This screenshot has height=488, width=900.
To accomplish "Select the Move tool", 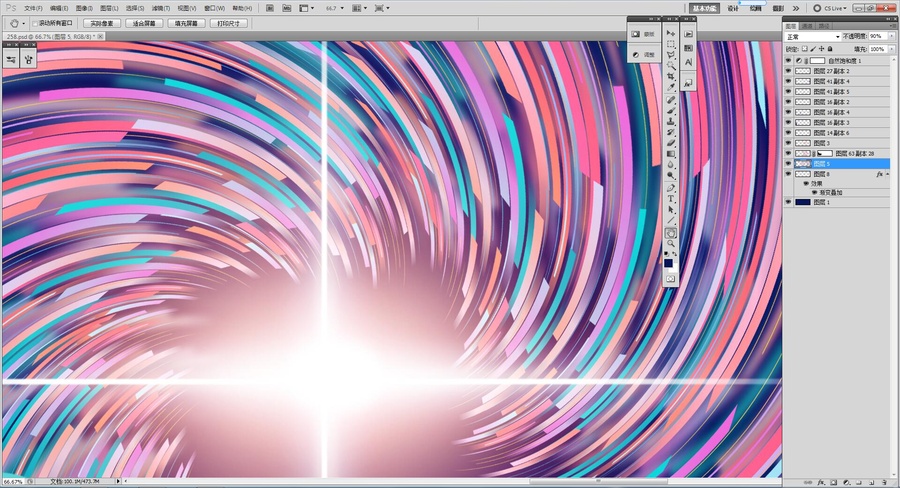I will [x=670, y=33].
